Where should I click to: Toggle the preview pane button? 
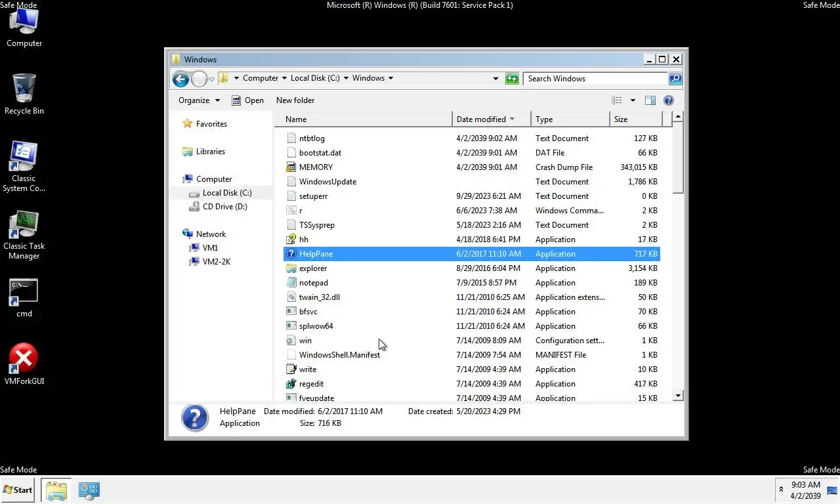click(x=650, y=100)
